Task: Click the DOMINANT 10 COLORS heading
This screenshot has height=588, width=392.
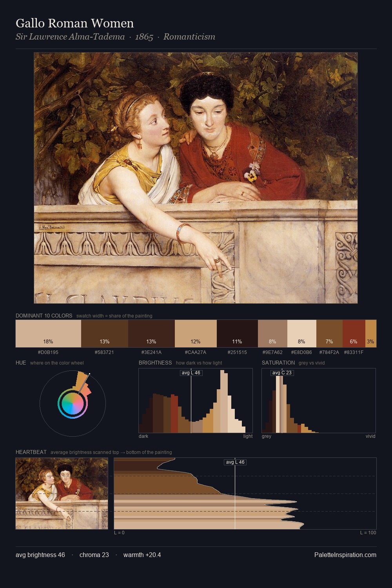Action: coord(44,316)
